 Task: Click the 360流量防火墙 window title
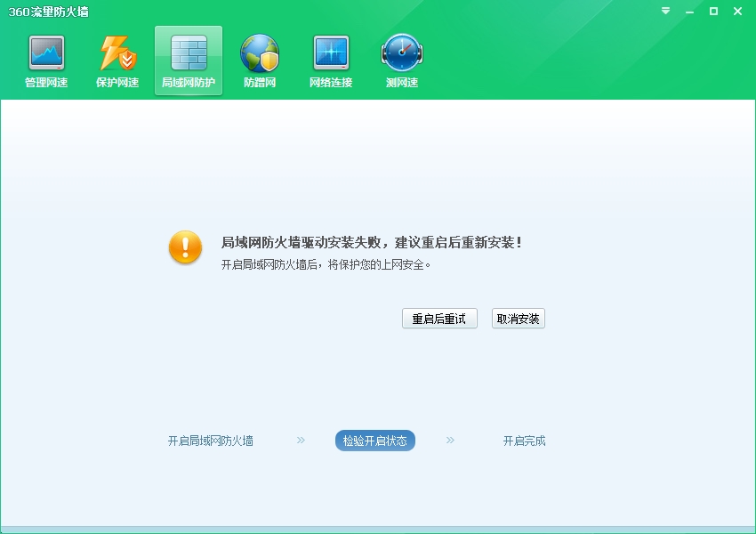click(x=48, y=12)
